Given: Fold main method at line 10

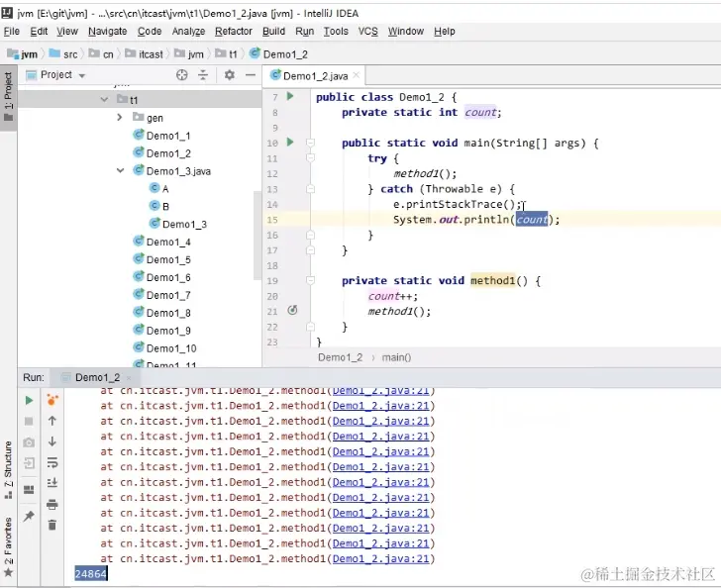Looking at the screenshot, I should click(x=310, y=143).
